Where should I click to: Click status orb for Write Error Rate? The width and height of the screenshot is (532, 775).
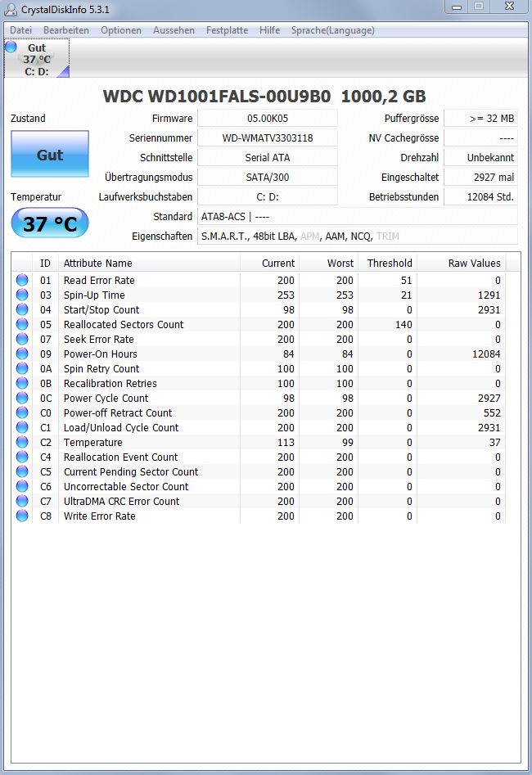(22, 516)
